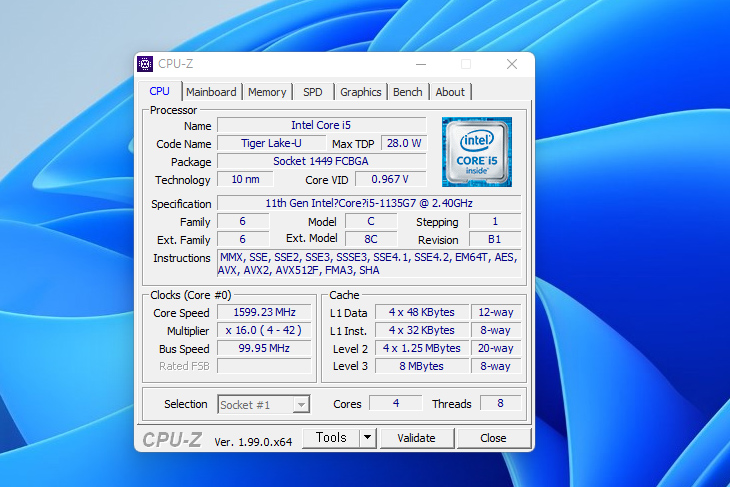Click the Max TDP value 28.0 W
730x487 pixels.
pos(404,143)
